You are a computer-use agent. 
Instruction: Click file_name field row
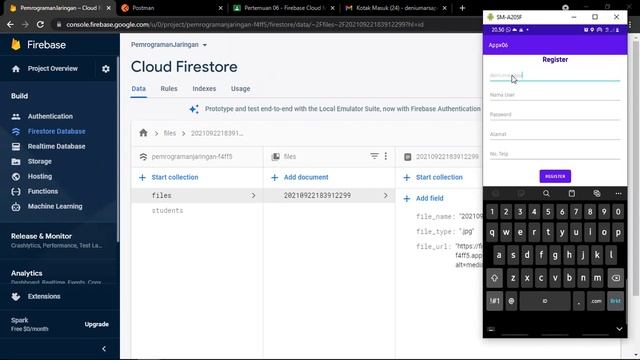click(x=449, y=216)
